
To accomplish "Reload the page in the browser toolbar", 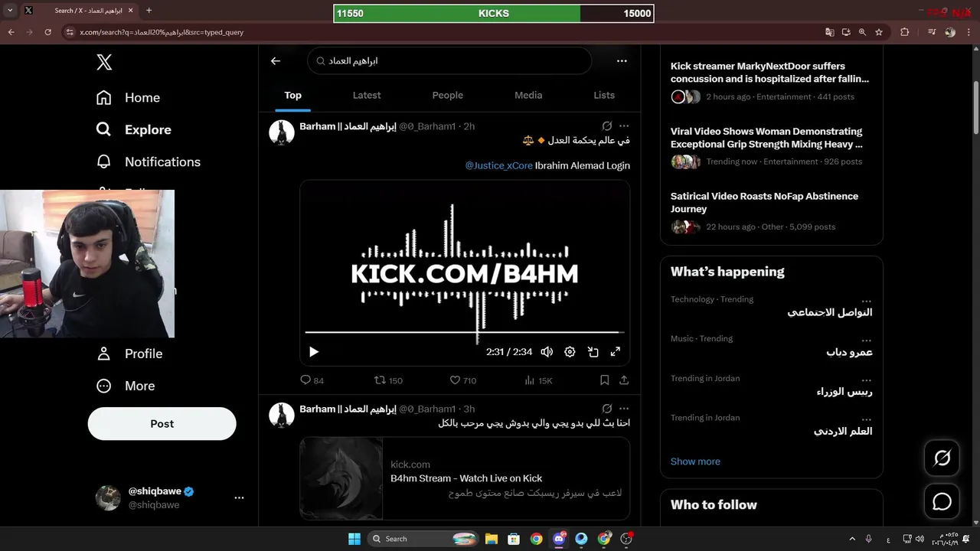I will point(47,32).
